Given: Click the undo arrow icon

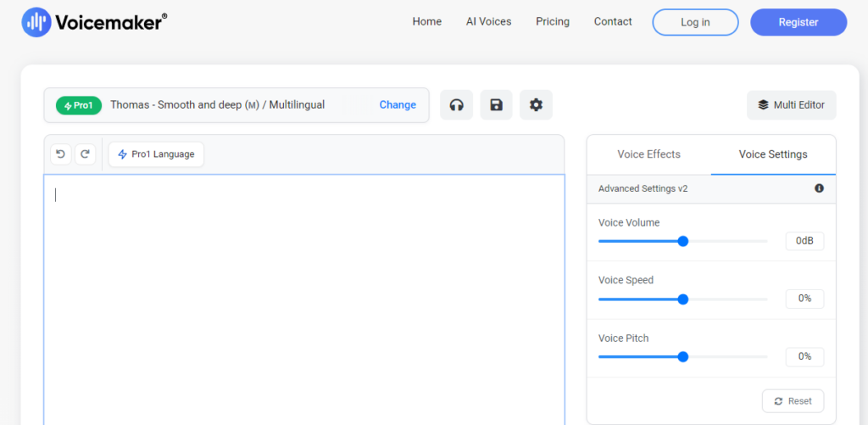Looking at the screenshot, I should (x=60, y=154).
